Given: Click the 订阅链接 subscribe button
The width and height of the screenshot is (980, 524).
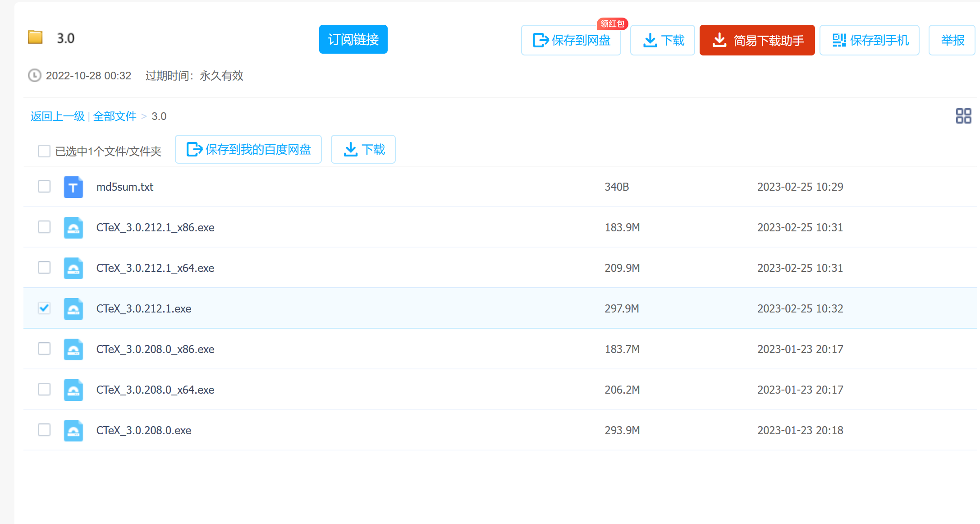Looking at the screenshot, I should pyautogui.click(x=353, y=39).
